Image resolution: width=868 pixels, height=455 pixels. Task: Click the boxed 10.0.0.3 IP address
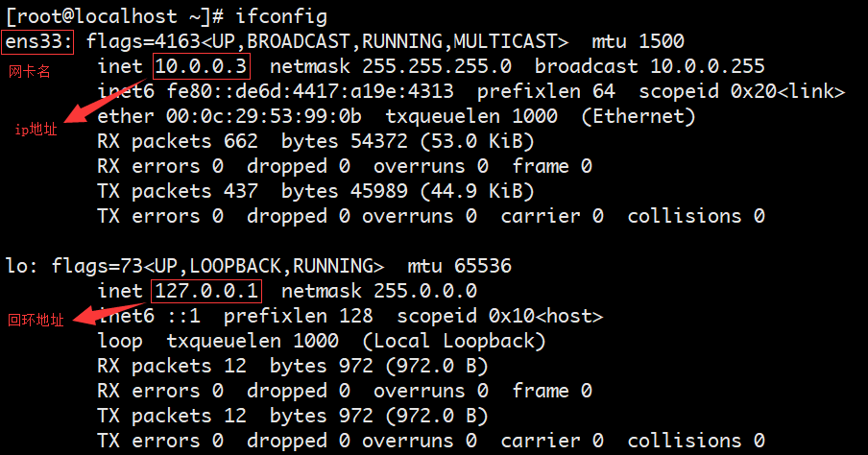[202, 66]
